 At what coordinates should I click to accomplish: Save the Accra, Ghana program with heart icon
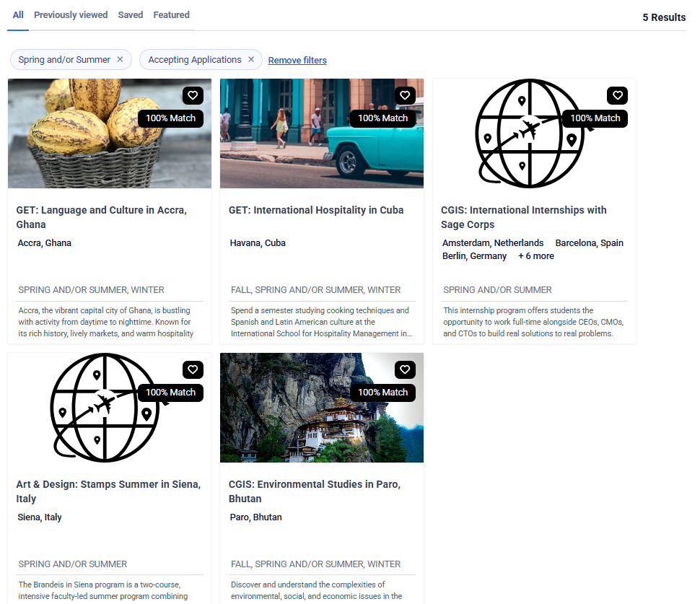tap(193, 95)
